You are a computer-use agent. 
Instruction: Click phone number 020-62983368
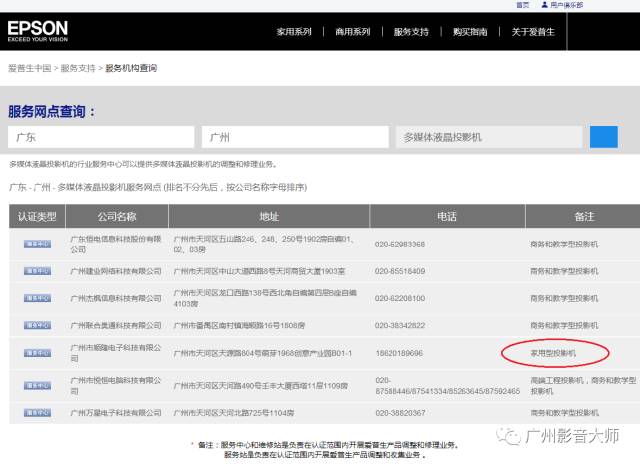400,244
